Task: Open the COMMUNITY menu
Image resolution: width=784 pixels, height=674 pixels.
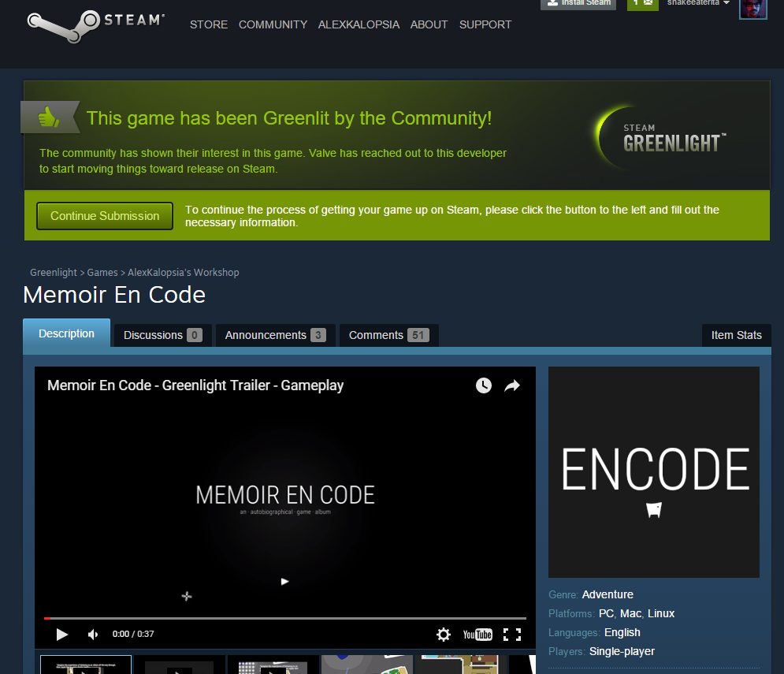Action: (273, 24)
